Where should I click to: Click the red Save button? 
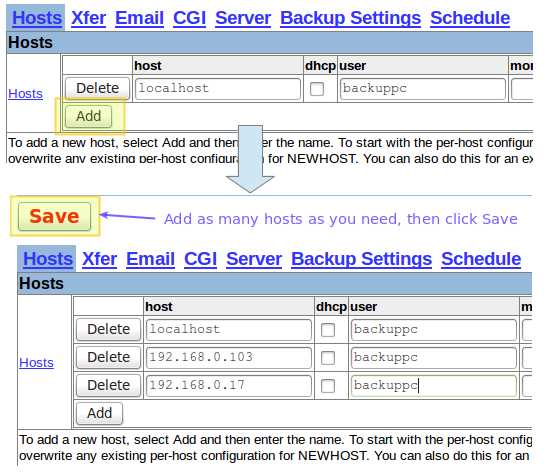tap(54, 216)
